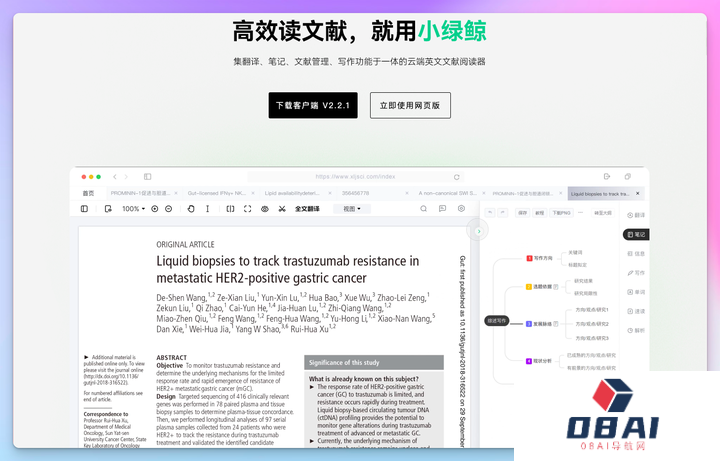This screenshot has height=461, width=720.
Task: Toggle the browser sidebar layout icon
Action: click(x=147, y=177)
